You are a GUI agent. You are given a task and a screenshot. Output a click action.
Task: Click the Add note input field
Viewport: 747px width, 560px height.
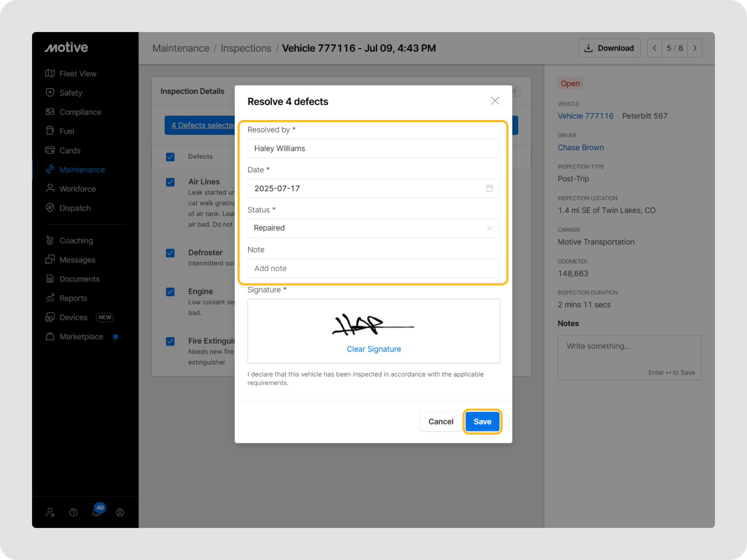coord(373,268)
